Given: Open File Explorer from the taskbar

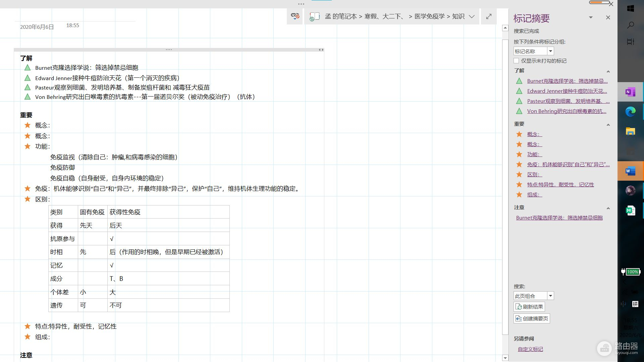Looking at the screenshot, I should click(630, 131).
